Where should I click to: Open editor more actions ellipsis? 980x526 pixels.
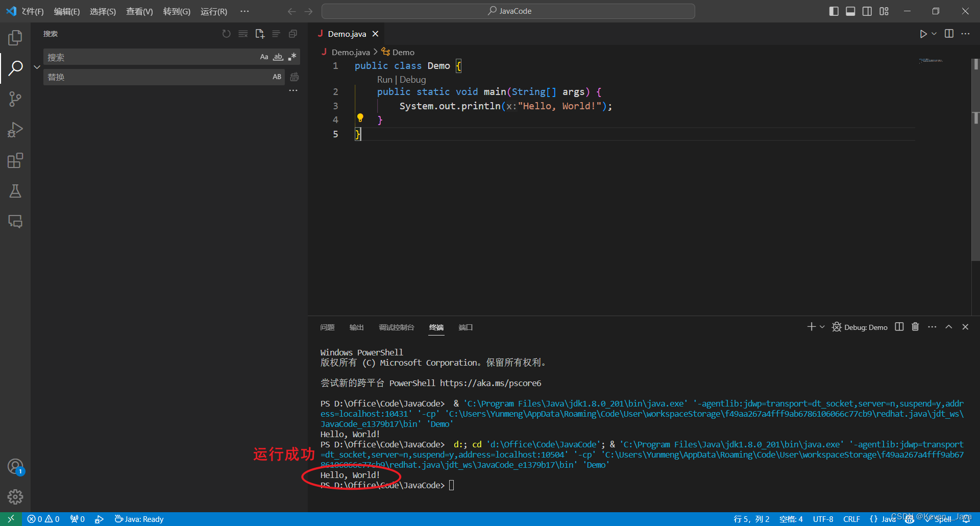(965, 34)
